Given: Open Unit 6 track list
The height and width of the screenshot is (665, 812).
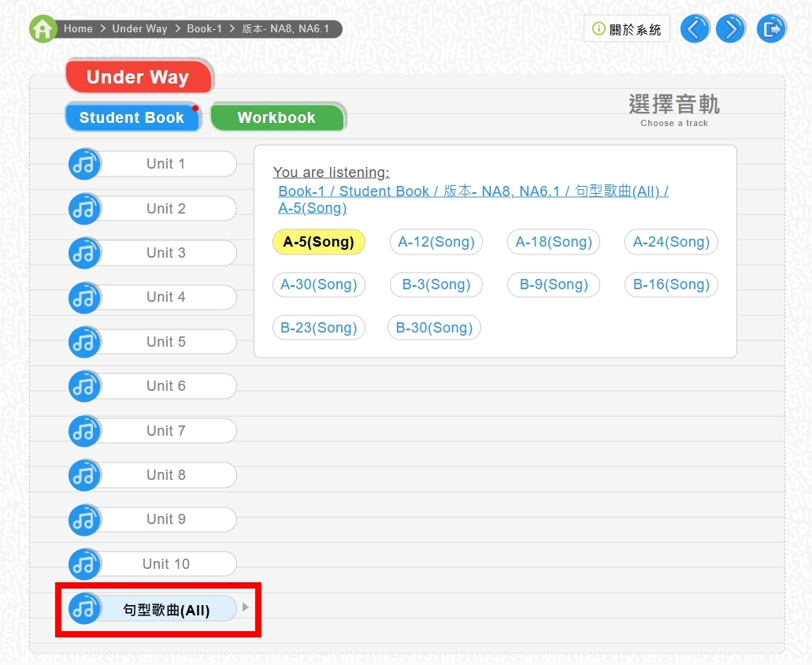Looking at the screenshot, I should 165,386.
